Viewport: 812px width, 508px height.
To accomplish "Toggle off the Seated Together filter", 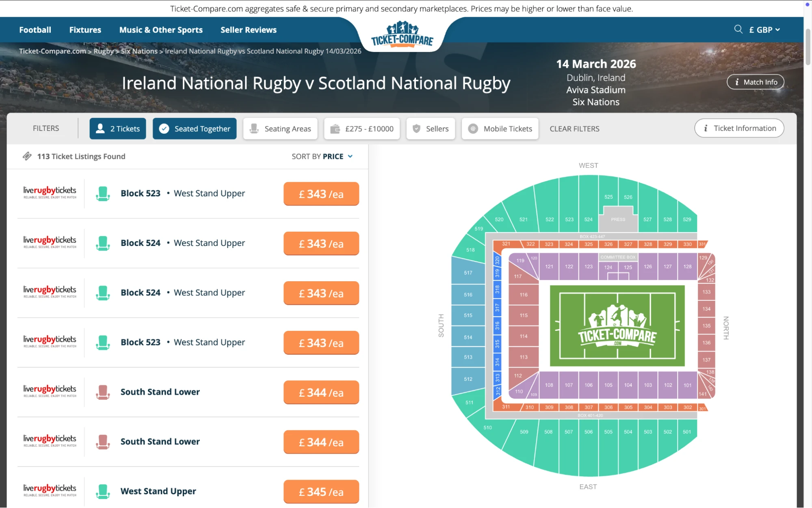I will 194,128.
